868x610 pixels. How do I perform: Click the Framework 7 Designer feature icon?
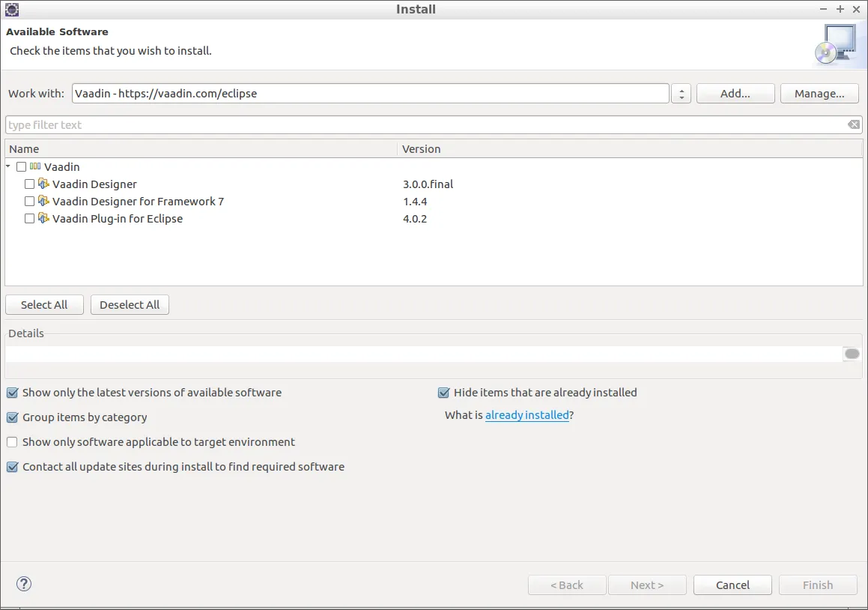[x=43, y=201]
